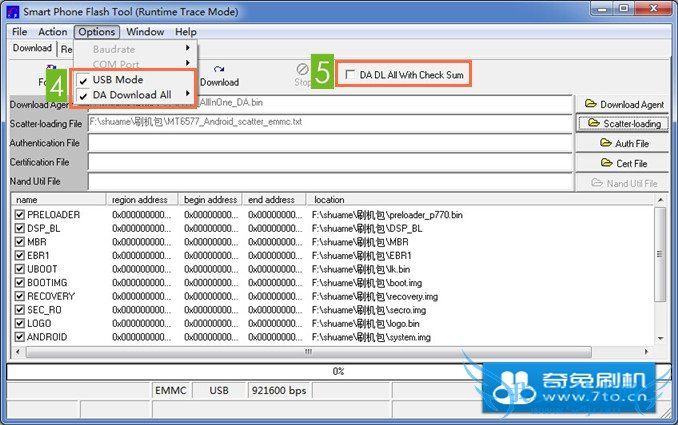The height and width of the screenshot is (425, 678).
Task: Select the preloader_p770.bin location cell
Action: coord(387,214)
